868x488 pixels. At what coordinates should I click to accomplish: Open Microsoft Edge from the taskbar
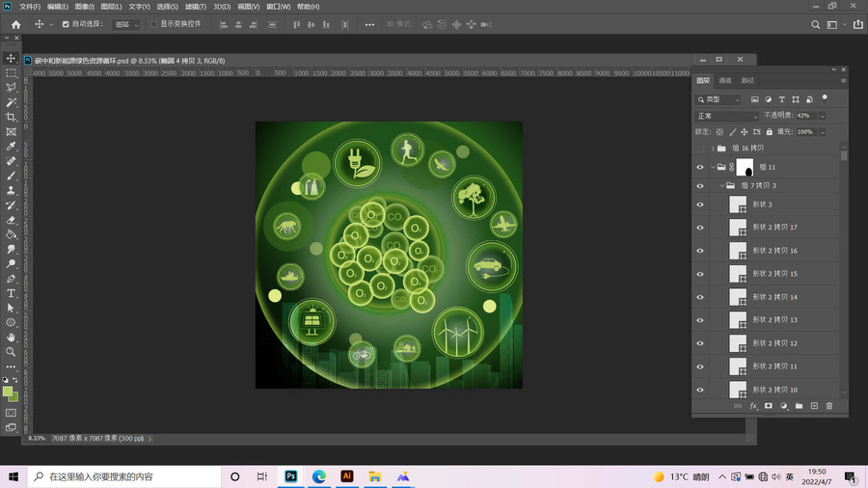[x=319, y=476]
